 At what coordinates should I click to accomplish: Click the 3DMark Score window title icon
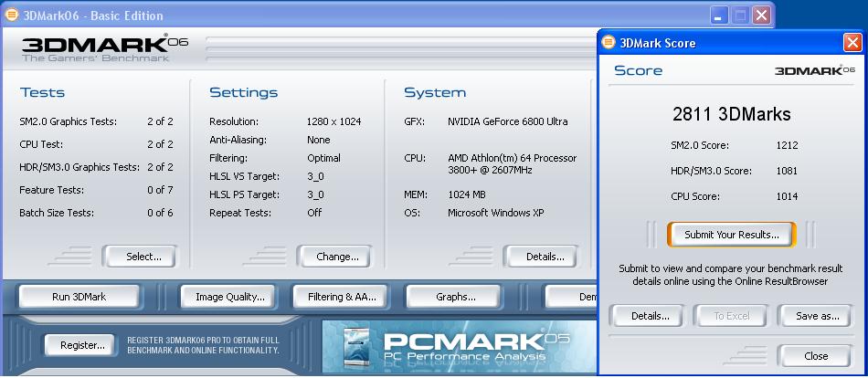click(x=609, y=43)
